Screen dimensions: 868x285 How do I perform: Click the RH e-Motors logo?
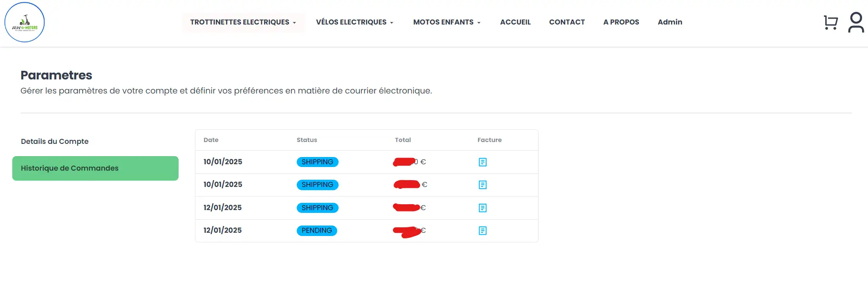25,22
